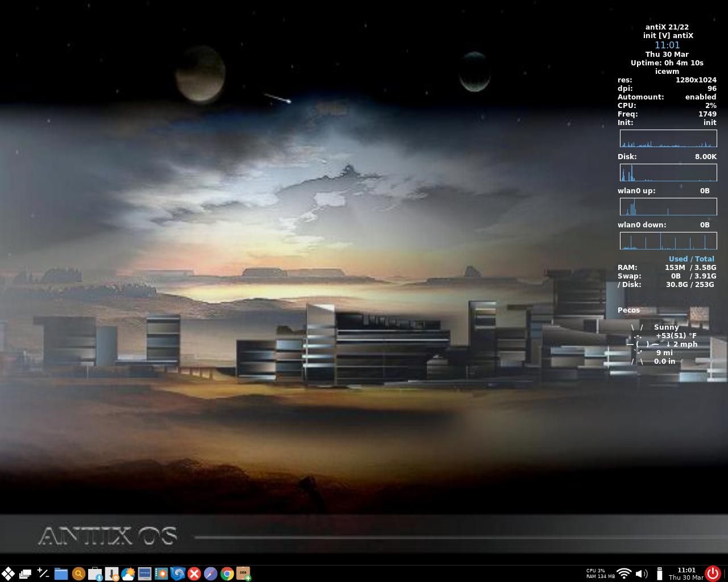This screenshot has height=582, width=728.
Task: Open the weather sun-and-cloud app
Action: tap(128, 573)
